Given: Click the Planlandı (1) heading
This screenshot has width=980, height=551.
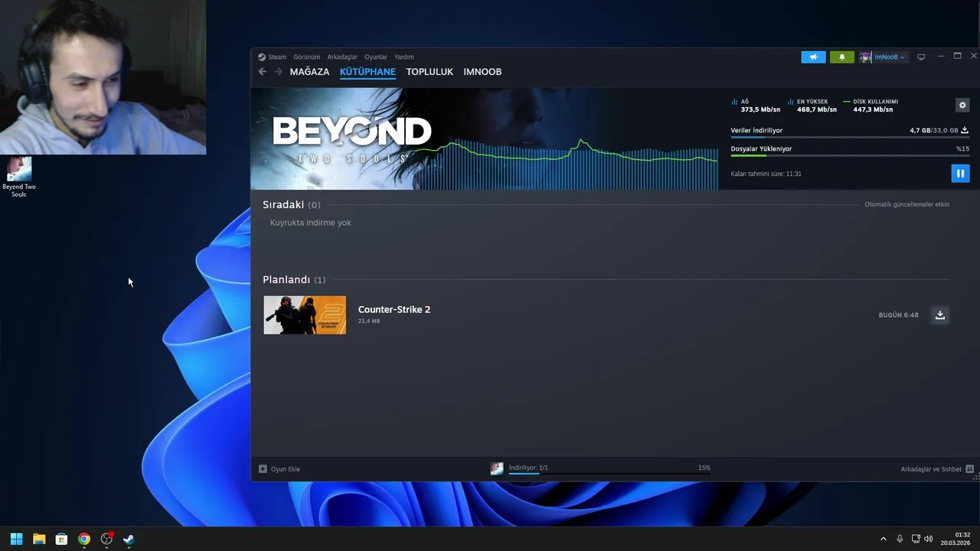Looking at the screenshot, I should point(294,279).
